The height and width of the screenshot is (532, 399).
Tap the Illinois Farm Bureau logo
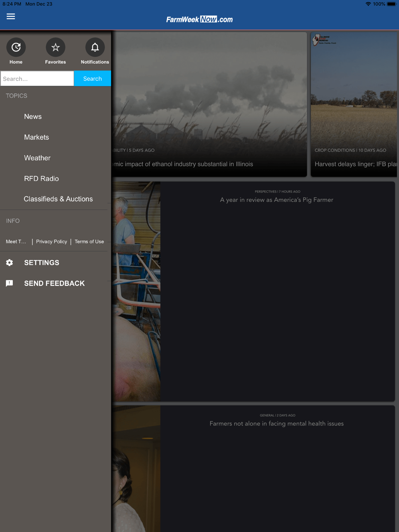(324, 39)
